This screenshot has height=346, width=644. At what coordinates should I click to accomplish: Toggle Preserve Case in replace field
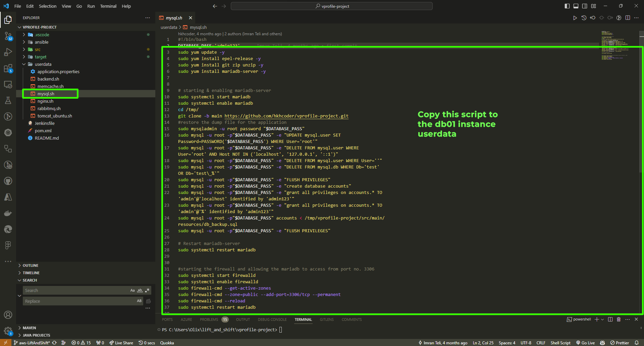[x=139, y=301]
